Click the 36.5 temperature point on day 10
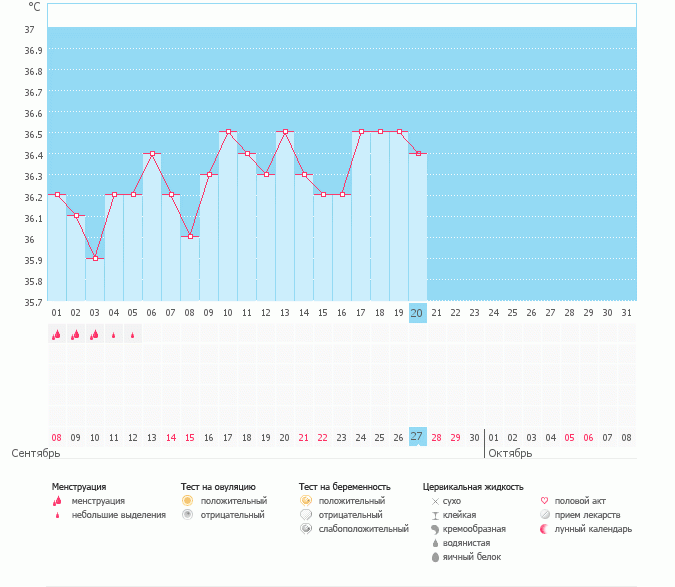The image size is (675, 587). pos(228,132)
